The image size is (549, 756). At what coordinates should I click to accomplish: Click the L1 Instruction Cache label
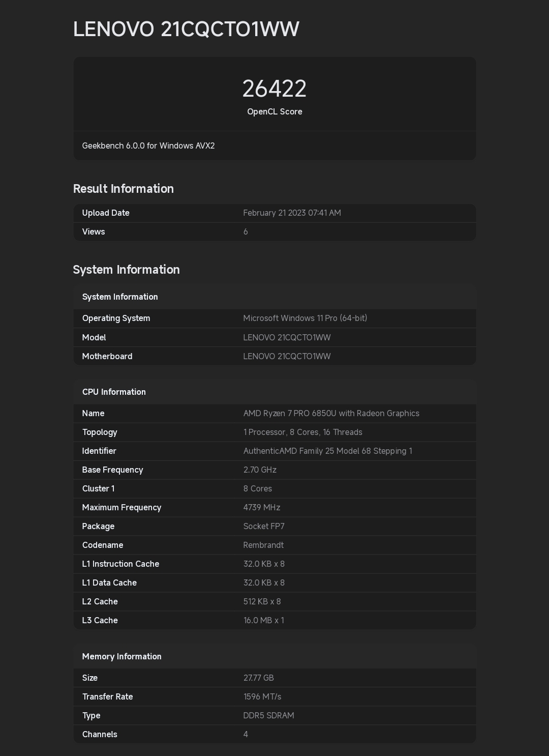[120, 564]
